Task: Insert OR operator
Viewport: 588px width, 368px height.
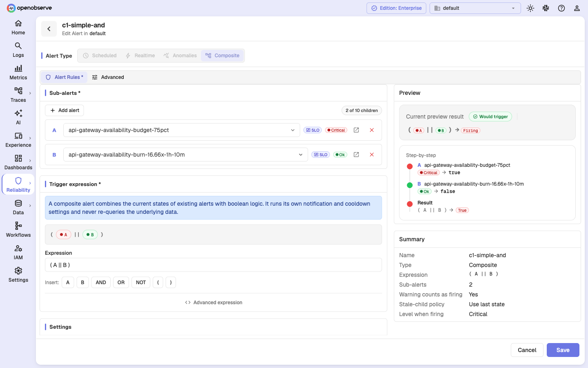Action: click(x=121, y=283)
